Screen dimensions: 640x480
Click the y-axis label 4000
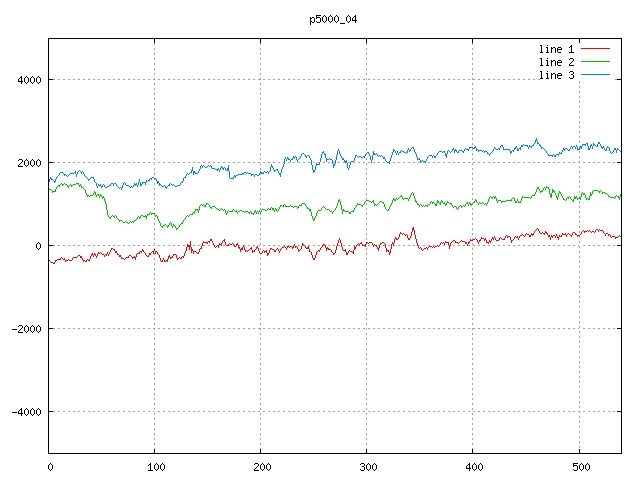click(x=29, y=80)
